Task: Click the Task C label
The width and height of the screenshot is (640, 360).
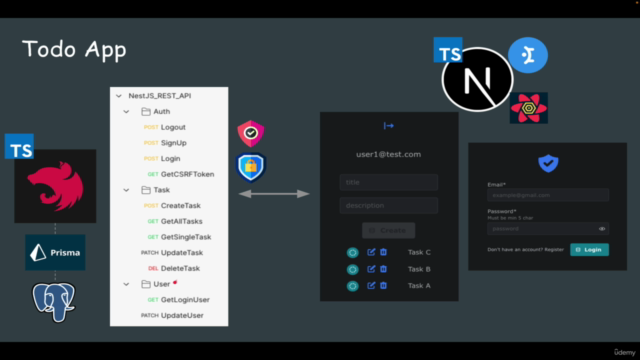Action: 419,252
